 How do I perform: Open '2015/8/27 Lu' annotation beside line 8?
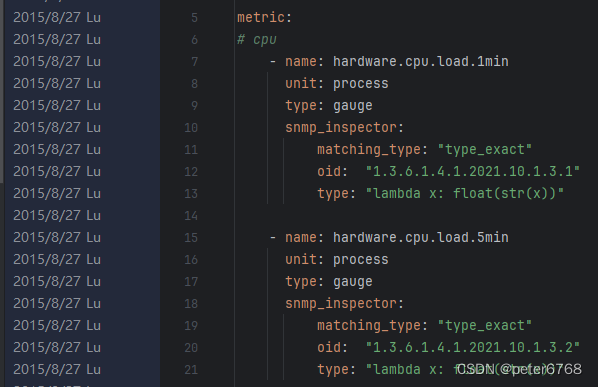click(x=57, y=84)
